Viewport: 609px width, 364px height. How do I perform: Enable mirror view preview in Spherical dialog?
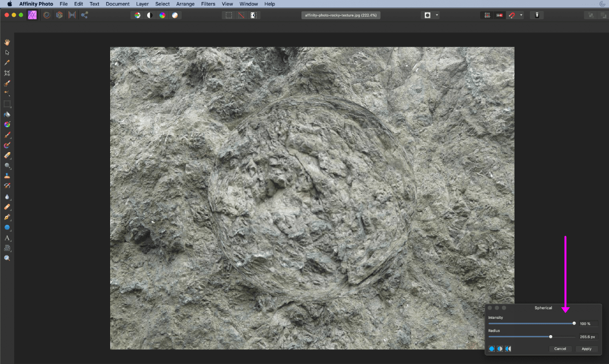[508, 349]
